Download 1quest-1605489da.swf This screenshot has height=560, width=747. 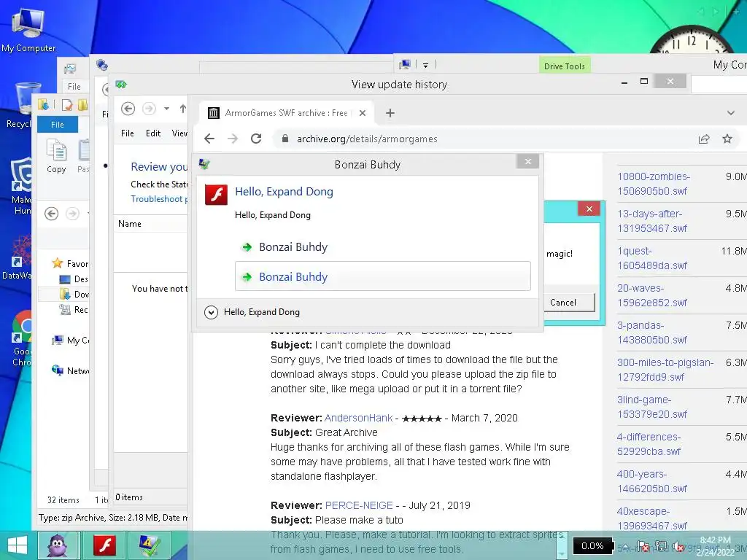[x=652, y=258]
